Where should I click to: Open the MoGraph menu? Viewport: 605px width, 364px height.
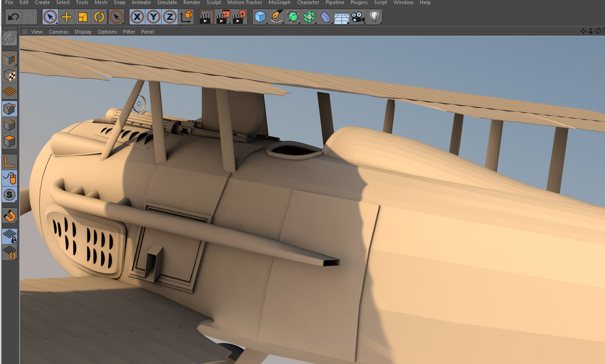click(279, 3)
